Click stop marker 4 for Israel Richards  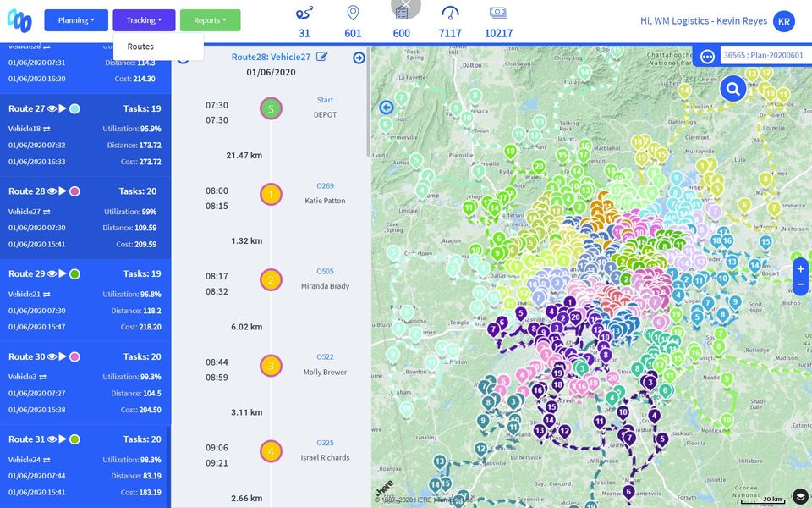point(271,451)
